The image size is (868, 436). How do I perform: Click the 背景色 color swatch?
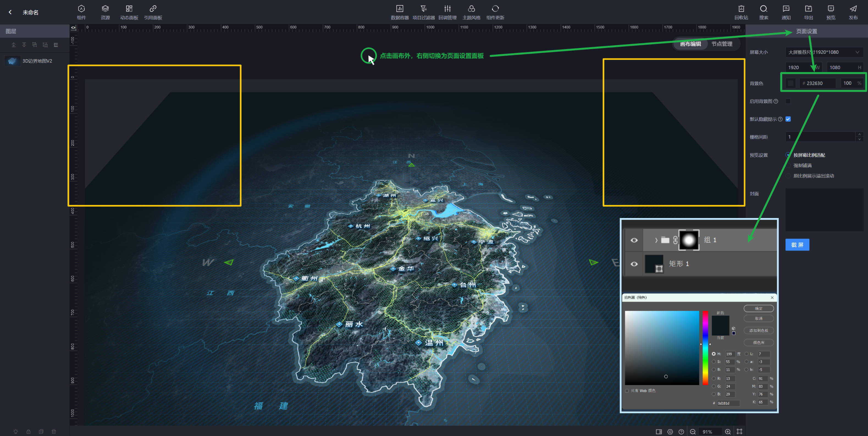pos(790,83)
